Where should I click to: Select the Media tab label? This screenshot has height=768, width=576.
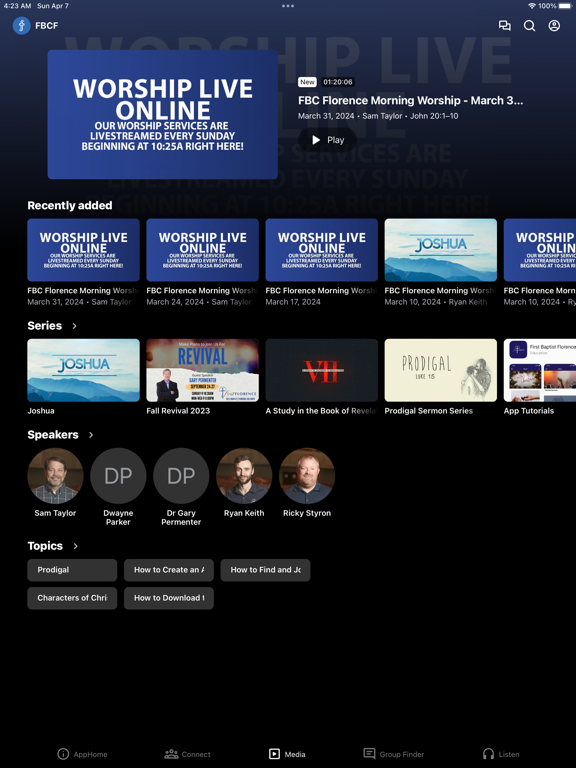295,754
